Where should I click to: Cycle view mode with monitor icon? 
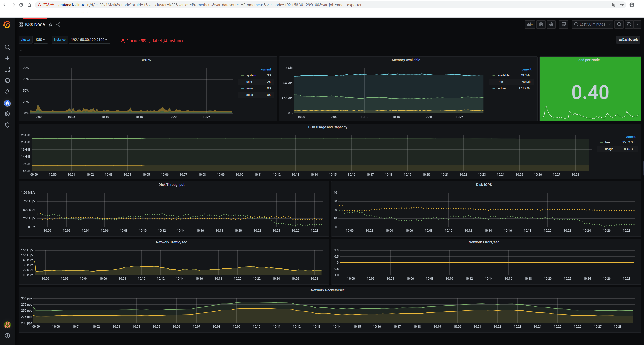pyautogui.click(x=564, y=24)
